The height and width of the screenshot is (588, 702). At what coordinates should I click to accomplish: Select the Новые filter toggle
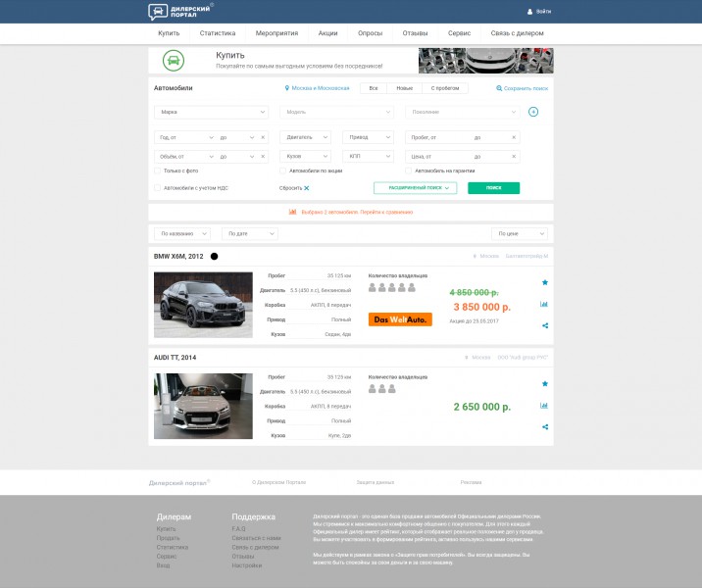[404, 88]
